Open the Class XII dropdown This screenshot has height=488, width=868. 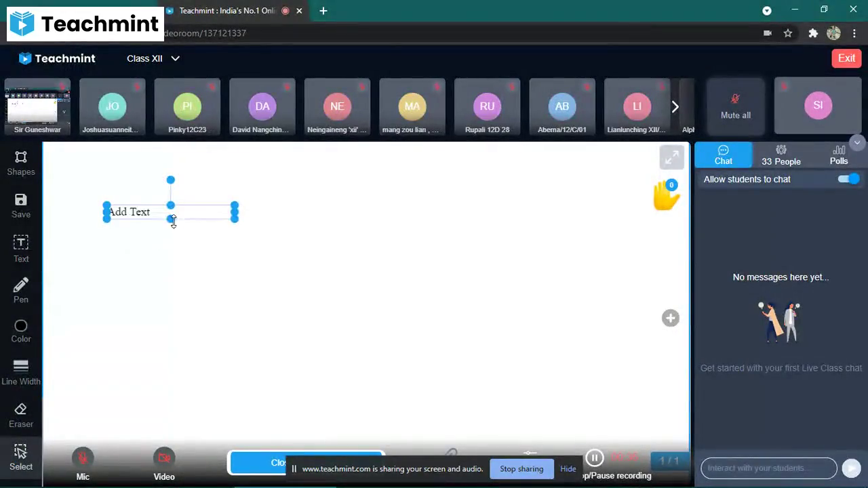point(153,58)
